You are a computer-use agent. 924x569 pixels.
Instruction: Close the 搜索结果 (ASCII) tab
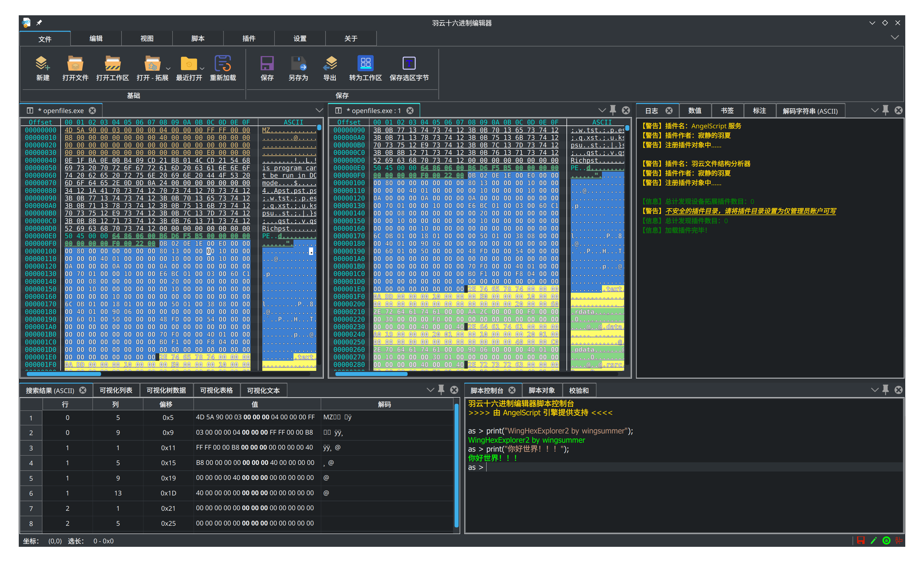[x=83, y=390]
